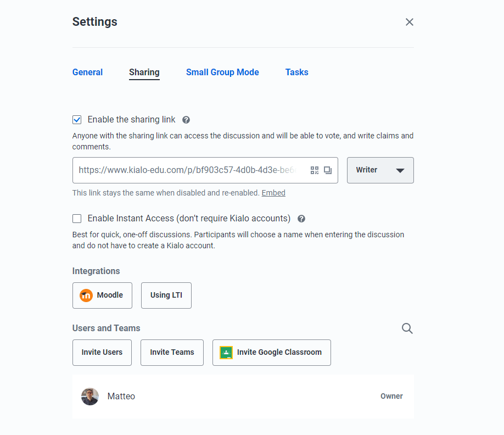
Task: Click the copy link icon
Action: pos(328,170)
